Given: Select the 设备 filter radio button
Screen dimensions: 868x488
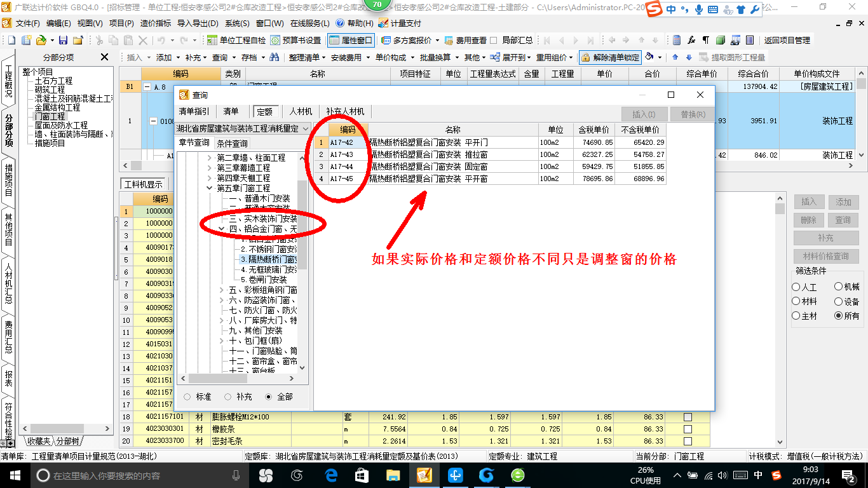Looking at the screenshot, I should tap(839, 301).
